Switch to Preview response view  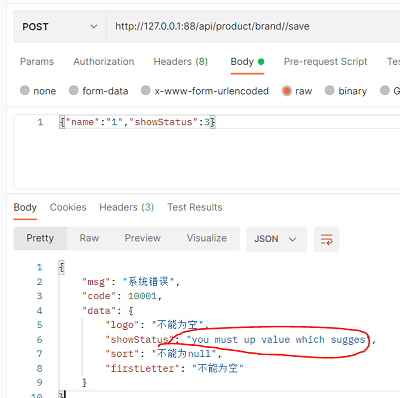point(143,238)
